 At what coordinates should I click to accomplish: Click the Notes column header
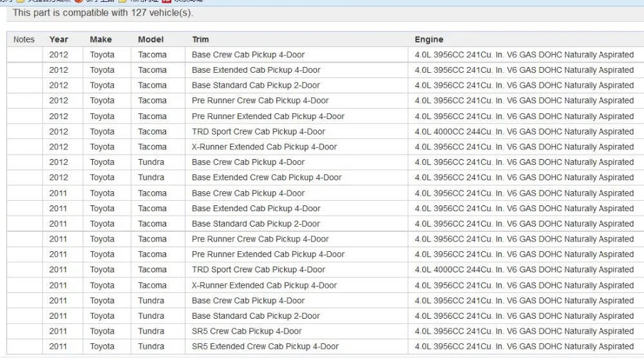[x=24, y=39]
